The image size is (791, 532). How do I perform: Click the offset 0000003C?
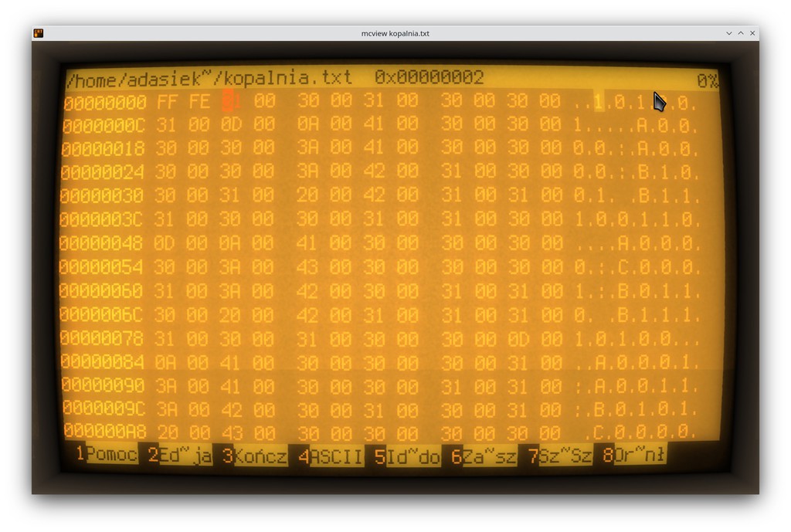[x=101, y=220]
